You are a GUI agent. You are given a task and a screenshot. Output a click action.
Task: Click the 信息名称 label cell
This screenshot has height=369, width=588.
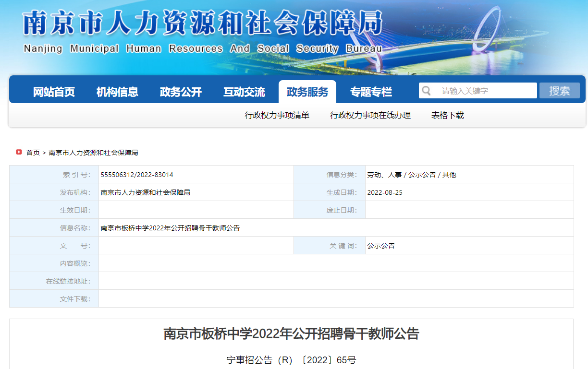coord(54,228)
